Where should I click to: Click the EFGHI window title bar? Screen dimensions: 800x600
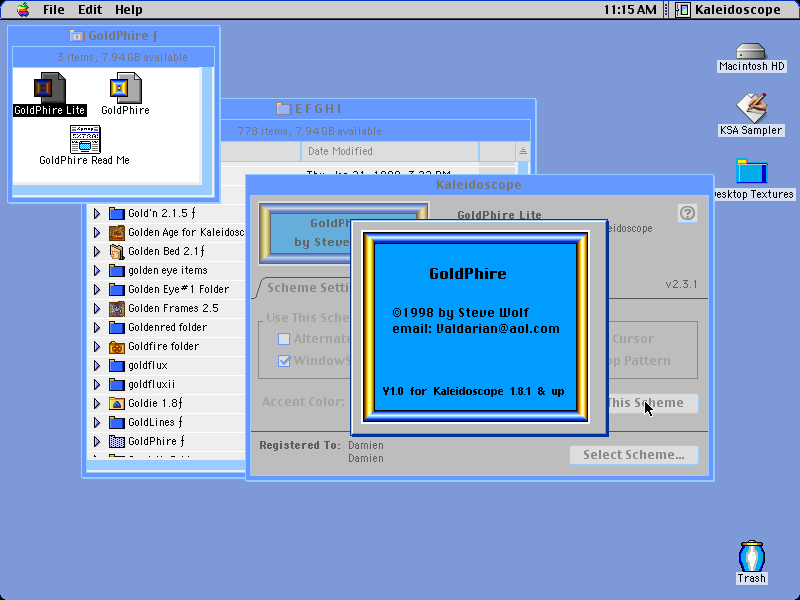[378, 109]
